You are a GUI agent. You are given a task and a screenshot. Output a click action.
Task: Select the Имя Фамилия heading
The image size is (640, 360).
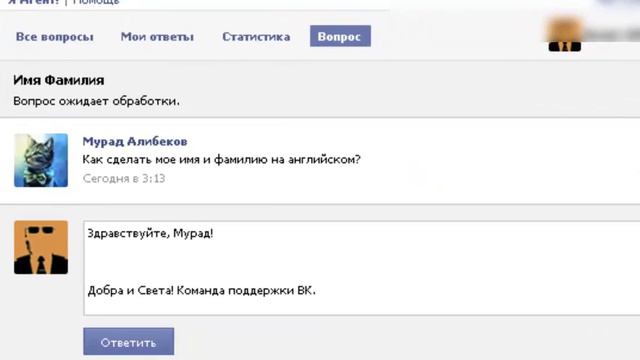click(58, 80)
